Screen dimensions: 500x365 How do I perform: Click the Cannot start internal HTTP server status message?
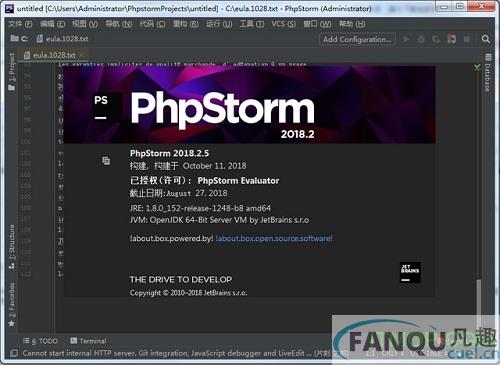click(185, 353)
